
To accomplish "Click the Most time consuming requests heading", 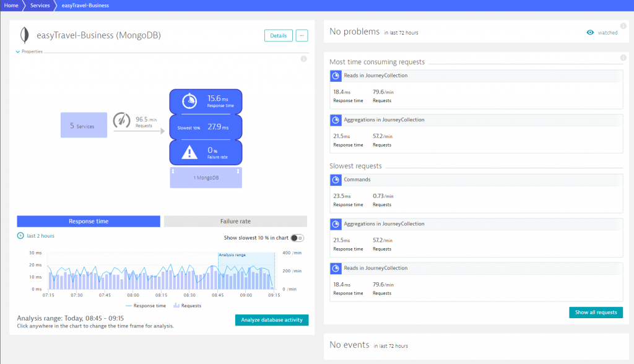I will (377, 62).
